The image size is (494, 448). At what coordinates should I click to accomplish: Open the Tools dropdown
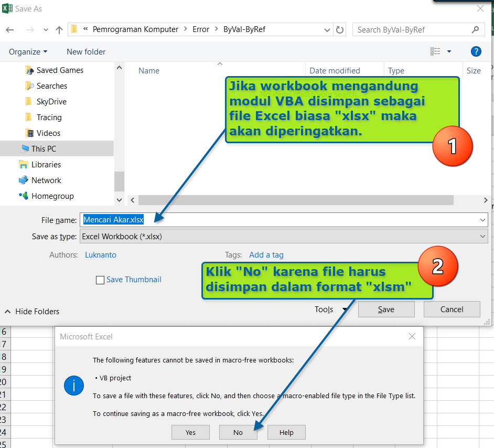click(x=328, y=310)
